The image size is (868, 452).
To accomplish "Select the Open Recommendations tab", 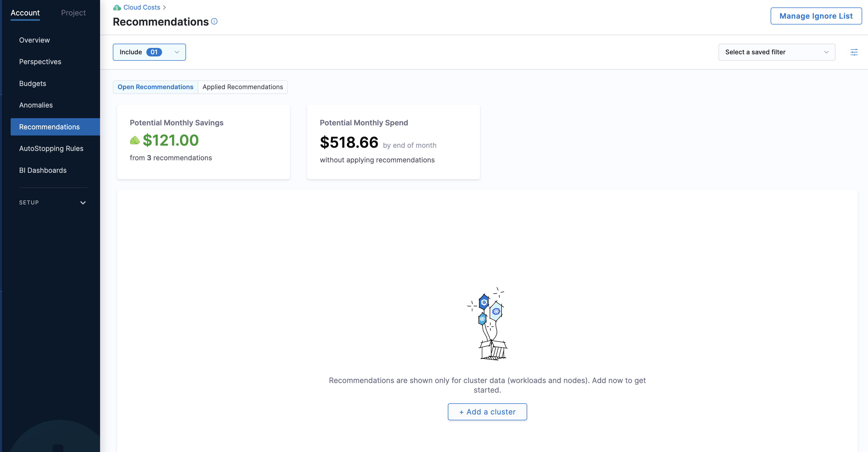I will point(155,87).
